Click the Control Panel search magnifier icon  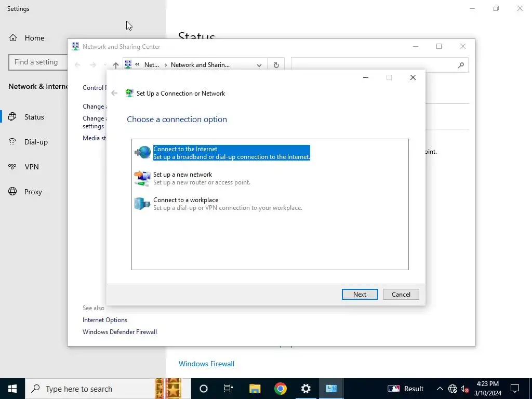coord(461,65)
